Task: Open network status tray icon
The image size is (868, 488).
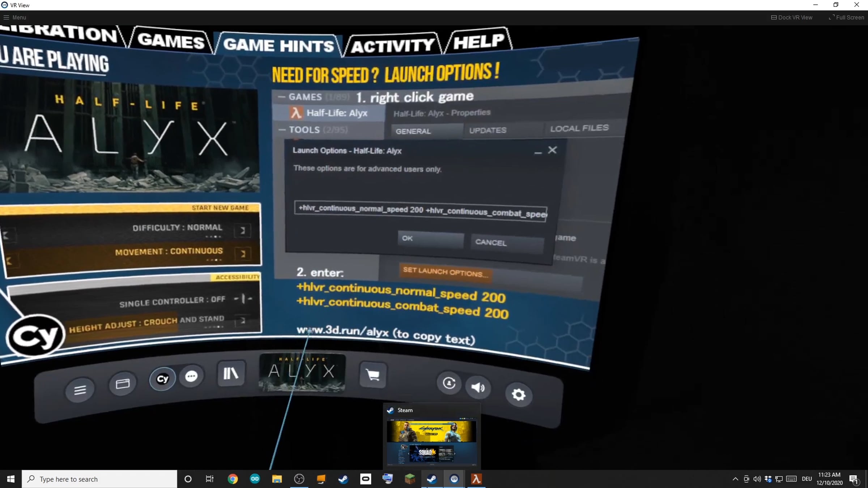Action: pos(779,479)
